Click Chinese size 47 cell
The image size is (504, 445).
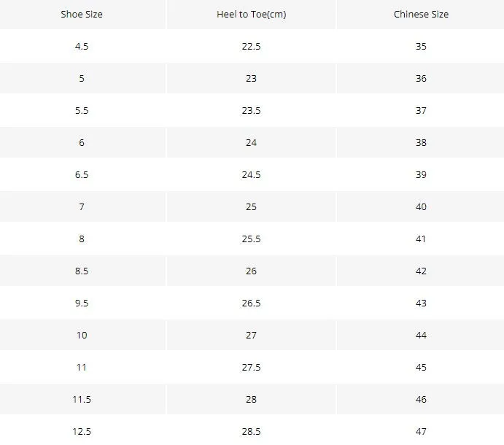coord(421,431)
